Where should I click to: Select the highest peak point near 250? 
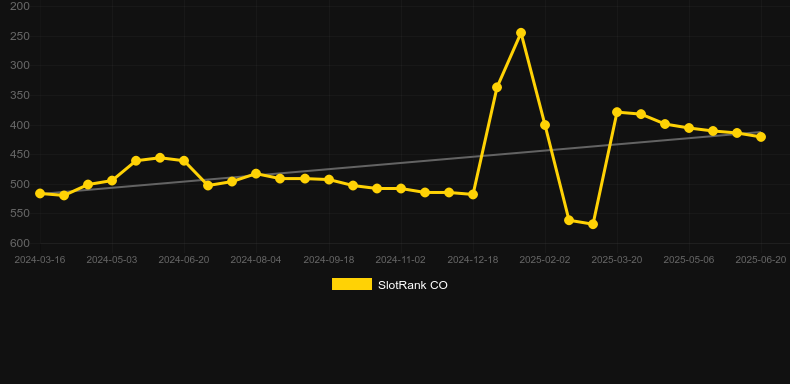click(521, 33)
